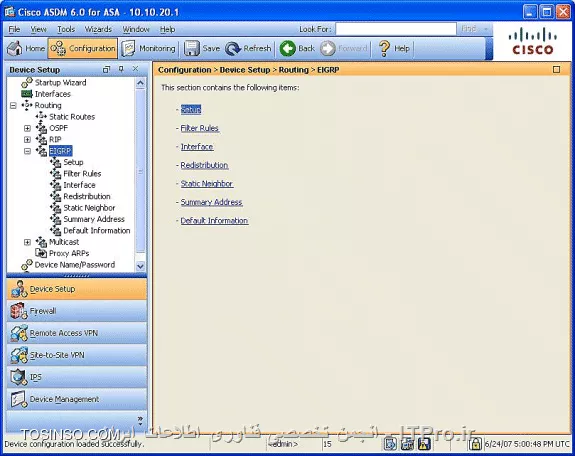The width and height of the screenshot is (575, 456).
Task: Collapse the Routing tree node
Action: click(x=13, y=106)
